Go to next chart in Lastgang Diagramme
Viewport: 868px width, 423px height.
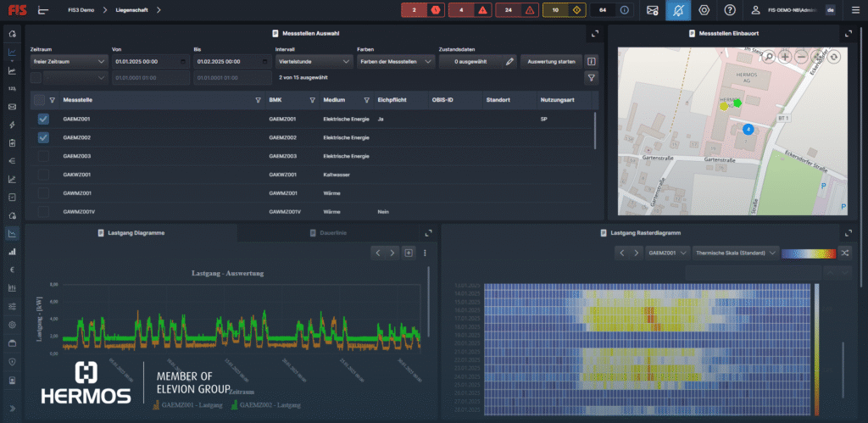(392, 253)
